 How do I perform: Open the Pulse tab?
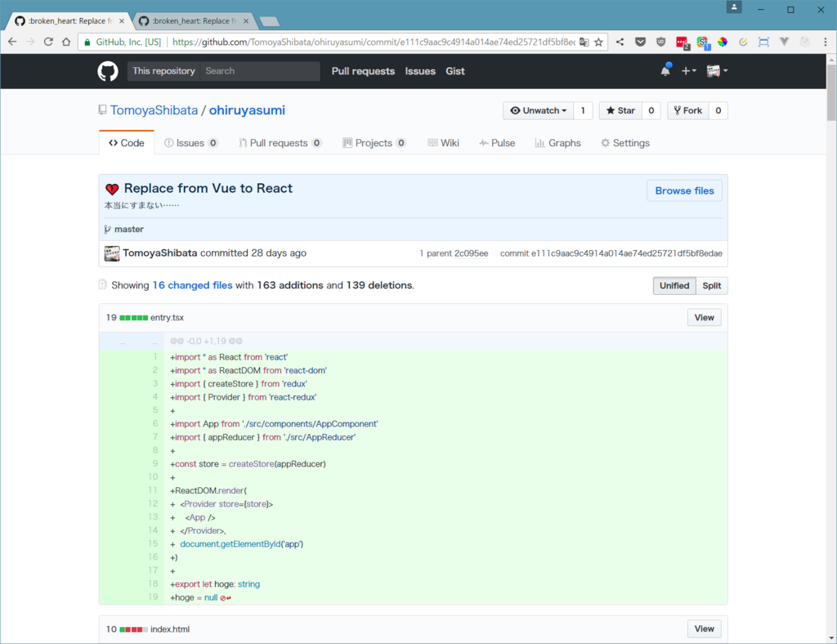point(497,143)
